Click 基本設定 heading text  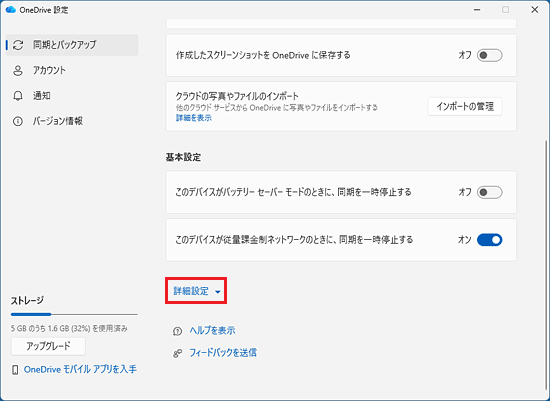[183, 158]
